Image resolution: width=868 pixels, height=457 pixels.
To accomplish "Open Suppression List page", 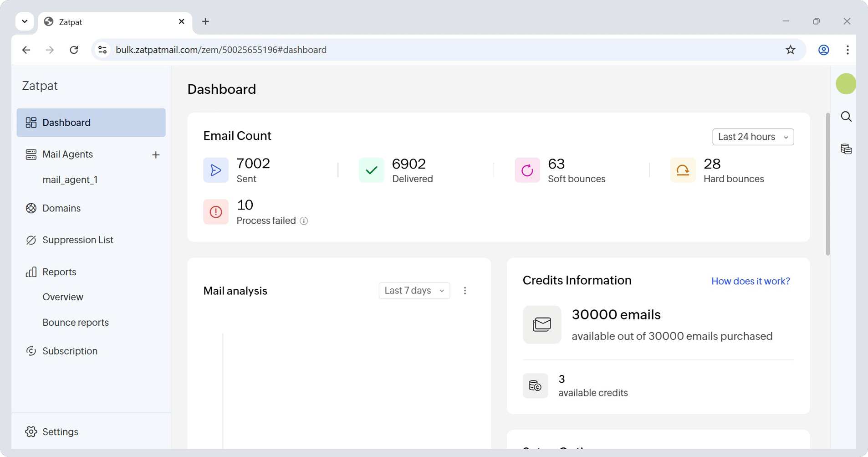I will 77,240.
